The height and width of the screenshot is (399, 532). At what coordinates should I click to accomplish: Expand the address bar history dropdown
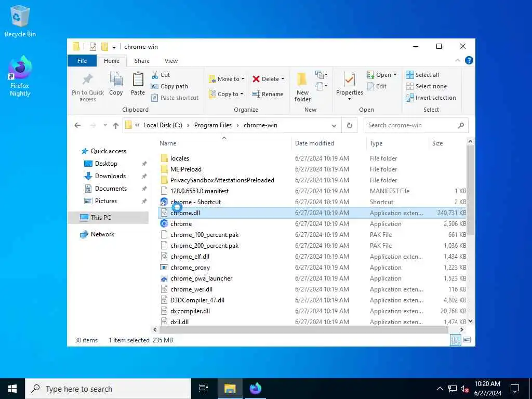pyautogui.click(x=334, y=126)
